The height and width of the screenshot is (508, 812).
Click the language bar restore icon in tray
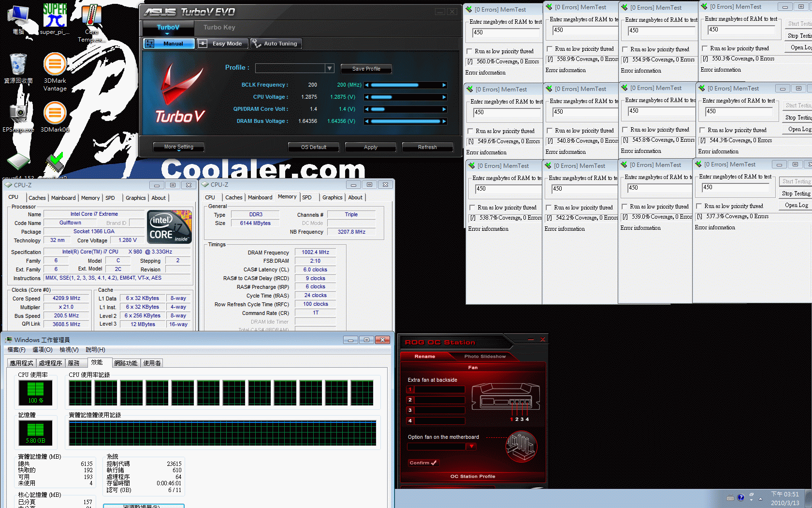751,495
